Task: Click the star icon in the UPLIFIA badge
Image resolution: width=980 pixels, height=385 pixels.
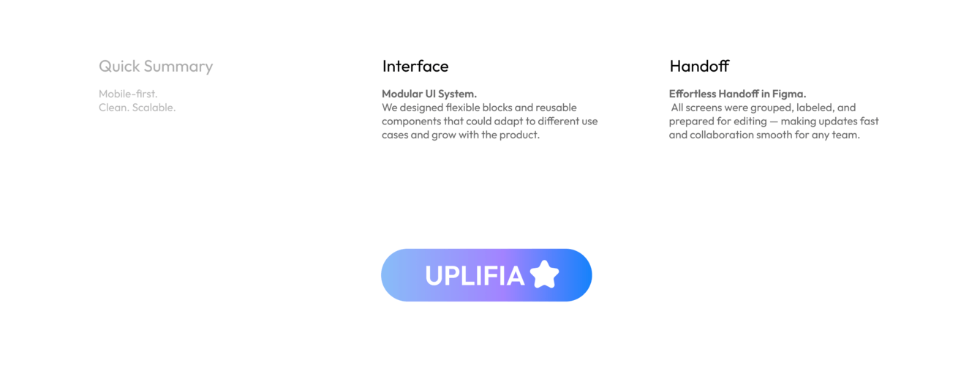Action: [544, 274]
